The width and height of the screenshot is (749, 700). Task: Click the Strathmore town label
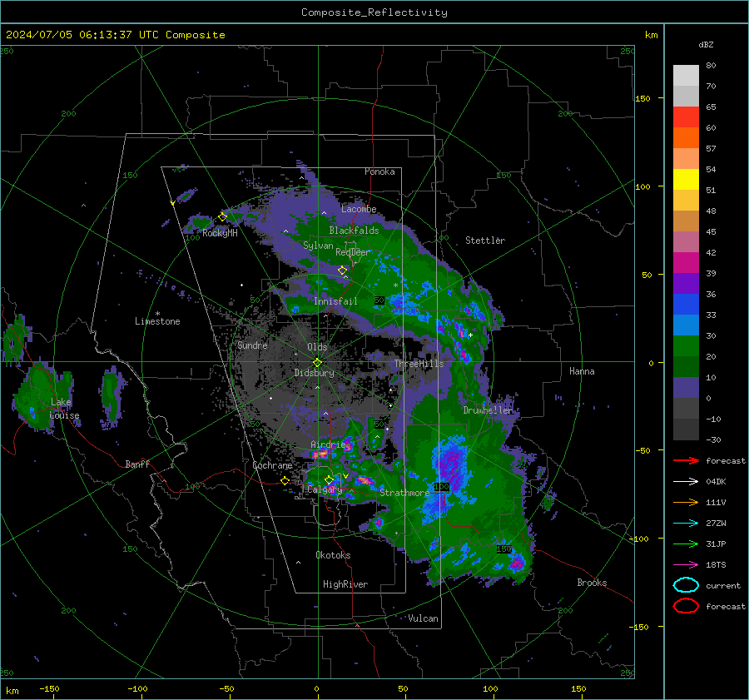404,493
